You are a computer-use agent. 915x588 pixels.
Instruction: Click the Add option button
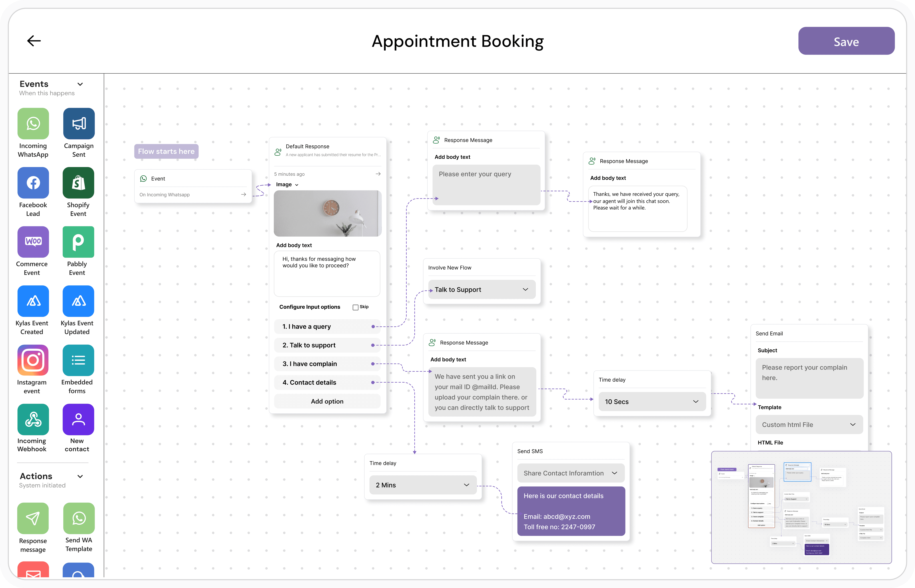pyautogui.click(x=327, y=401)
